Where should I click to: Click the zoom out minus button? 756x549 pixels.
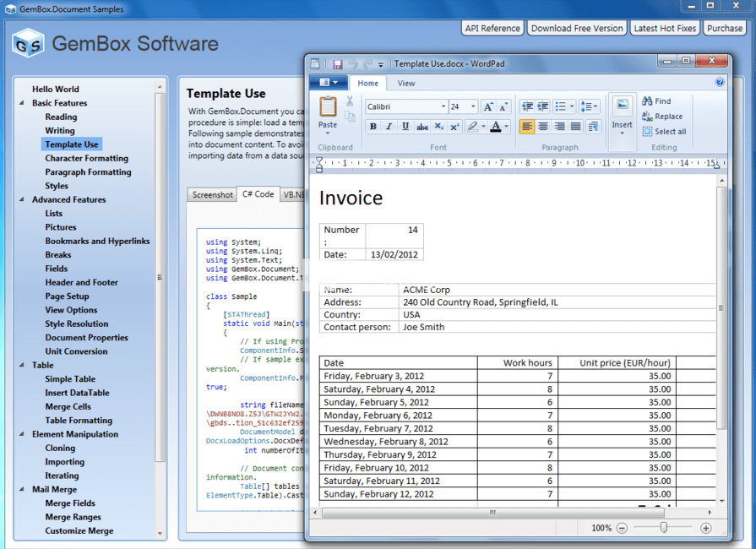coord(622,528)
